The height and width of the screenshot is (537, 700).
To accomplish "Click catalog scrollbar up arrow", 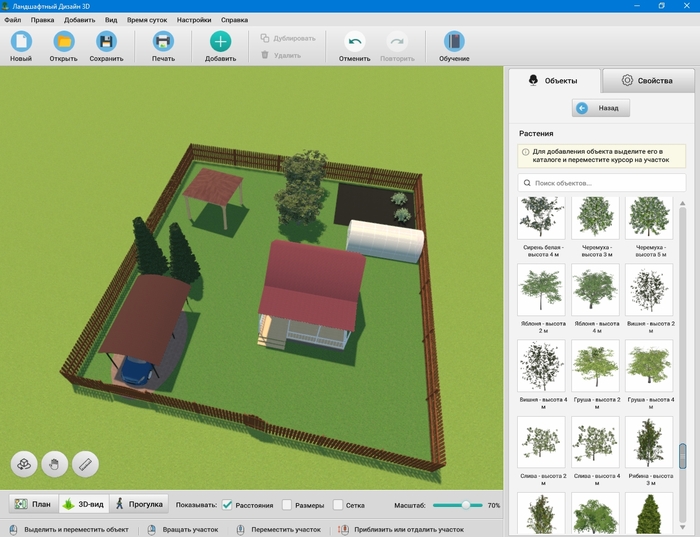I will (682, 204).
